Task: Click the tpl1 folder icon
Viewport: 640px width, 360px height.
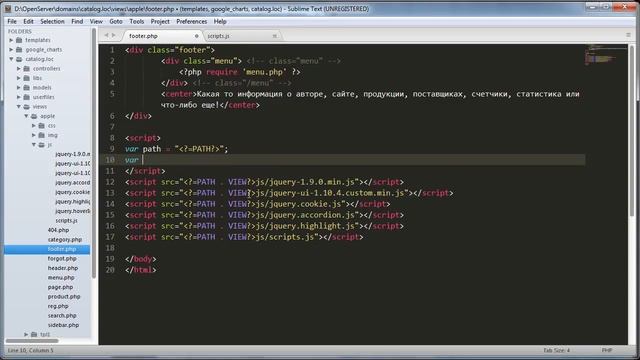Action: tap(34, 334)
